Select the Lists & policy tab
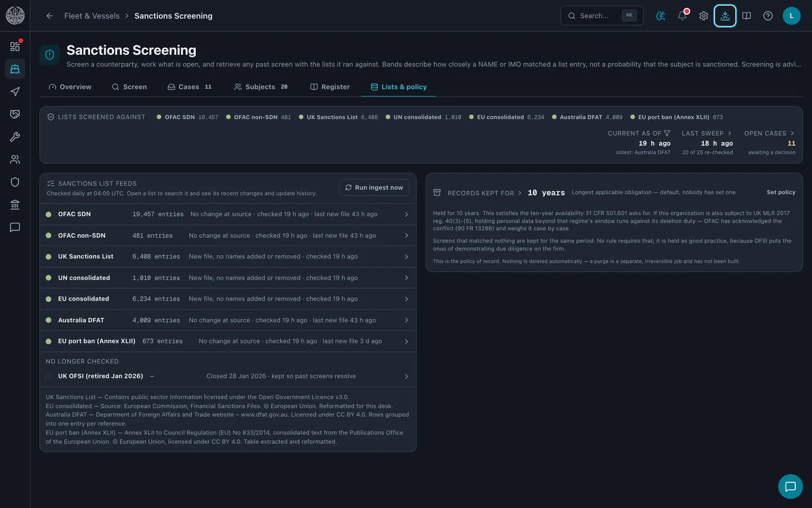The width and height of the screenshot is (812, 508). (398, 87)
